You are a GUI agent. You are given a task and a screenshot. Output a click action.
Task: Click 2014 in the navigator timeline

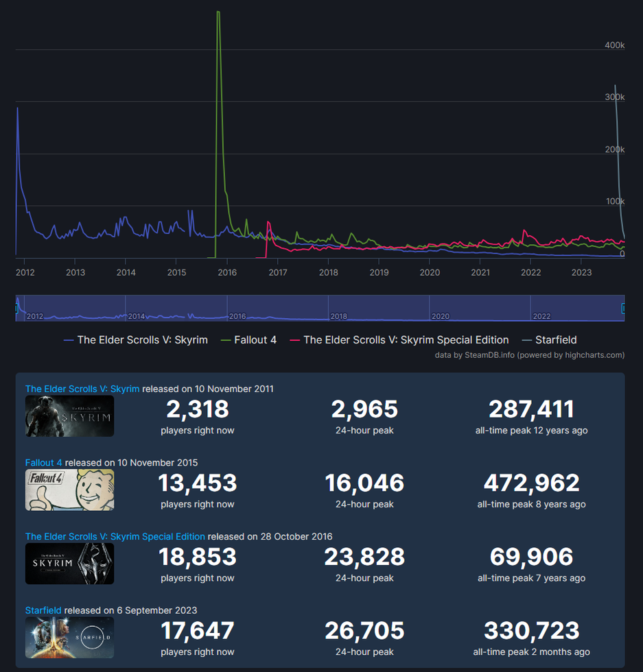[x=136, y=316]
